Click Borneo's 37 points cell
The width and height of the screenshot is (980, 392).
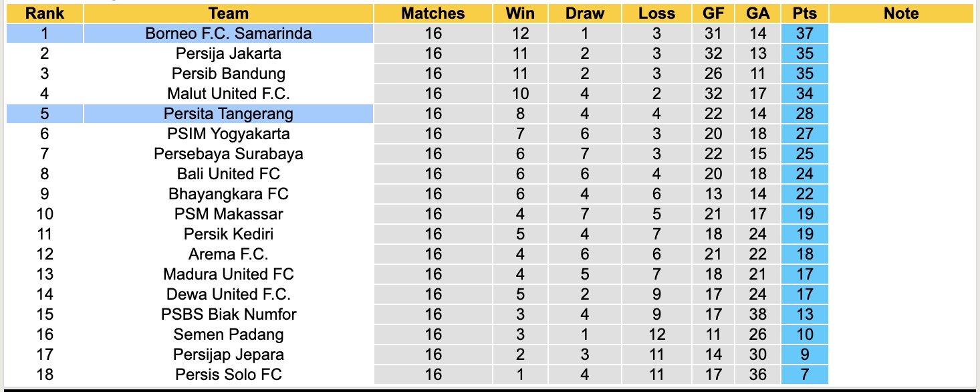(804, 33)
